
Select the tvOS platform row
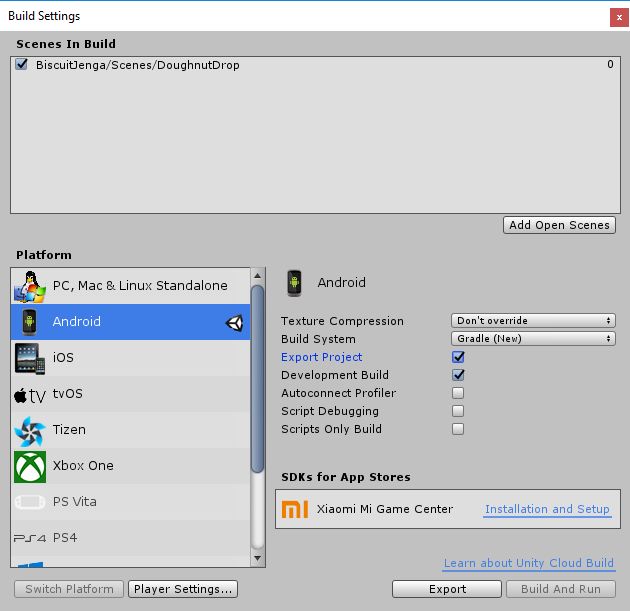131,394
